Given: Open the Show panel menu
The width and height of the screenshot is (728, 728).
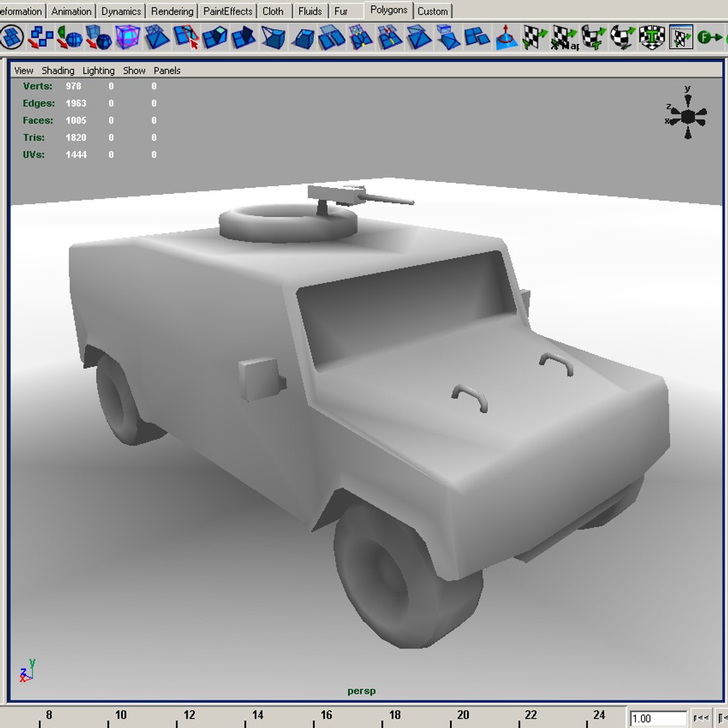Looking at the screenshot, I should pos(134,71).
